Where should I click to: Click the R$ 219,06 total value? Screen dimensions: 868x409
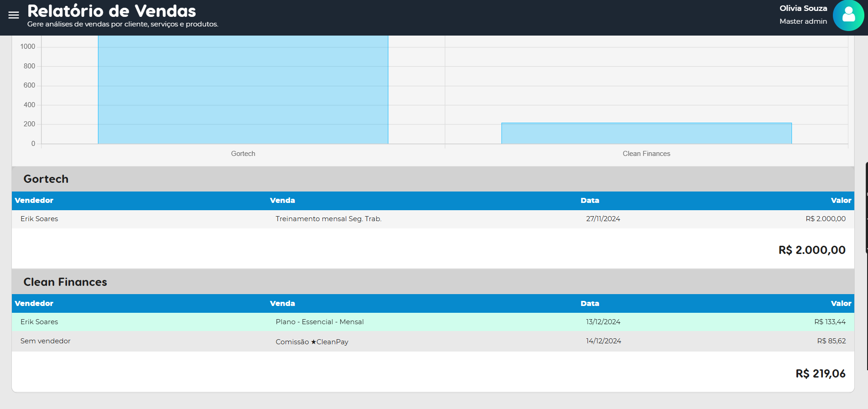click(820, 373)
